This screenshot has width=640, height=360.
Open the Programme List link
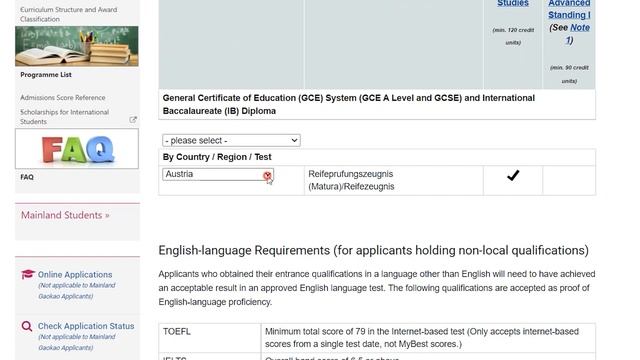coord(46,75)
